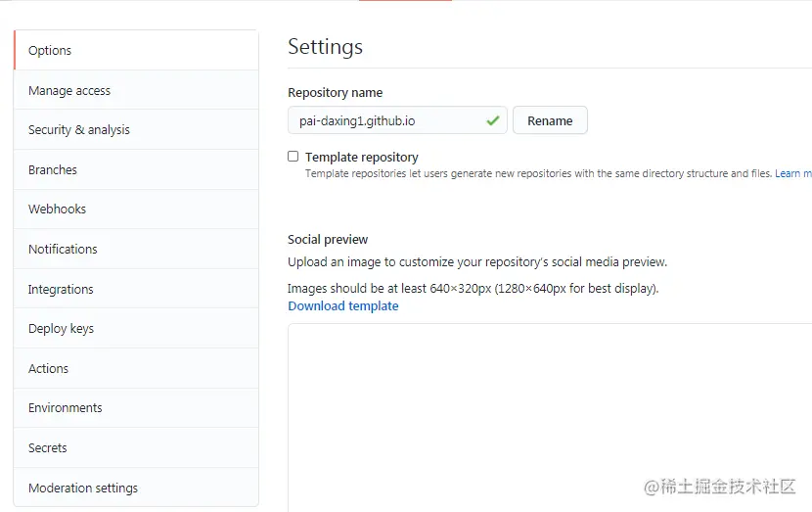
Task: Navigate to the Webhooks section
Action: [58, 209]
